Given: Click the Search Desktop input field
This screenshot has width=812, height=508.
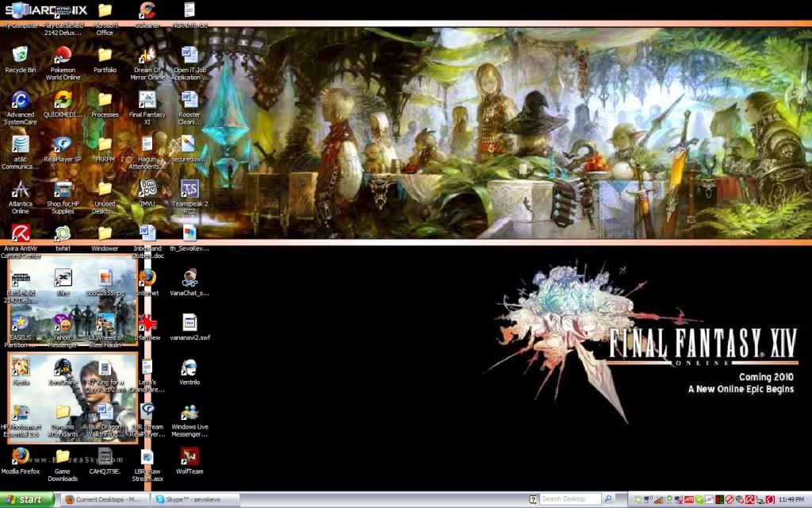Looking at the screenshot, I should pos(569,499).
